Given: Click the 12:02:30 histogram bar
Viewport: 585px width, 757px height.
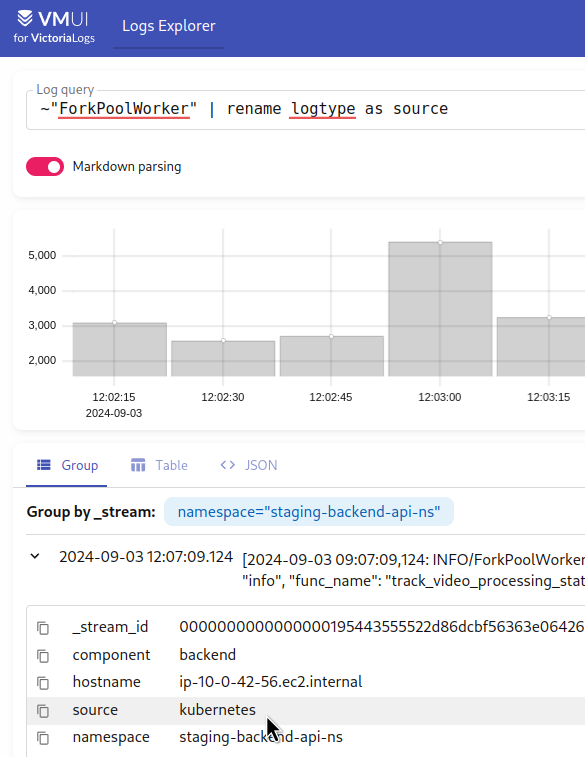Looking at the screenshot, I should point(223,358).
